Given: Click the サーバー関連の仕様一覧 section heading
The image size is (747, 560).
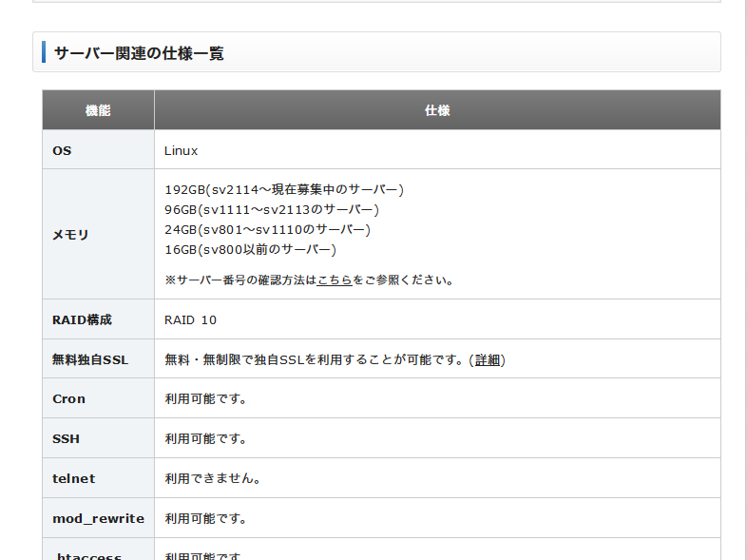Looking at the screenshot, I should pyautogui.click(x=140, y=53).
